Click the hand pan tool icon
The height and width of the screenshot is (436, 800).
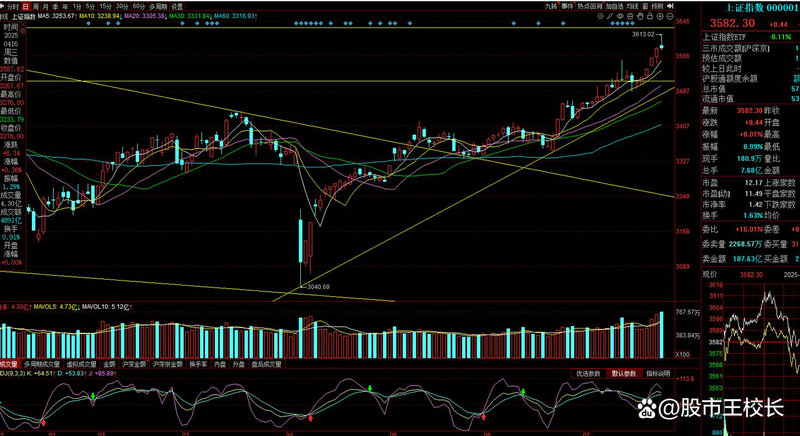[639, 16]
